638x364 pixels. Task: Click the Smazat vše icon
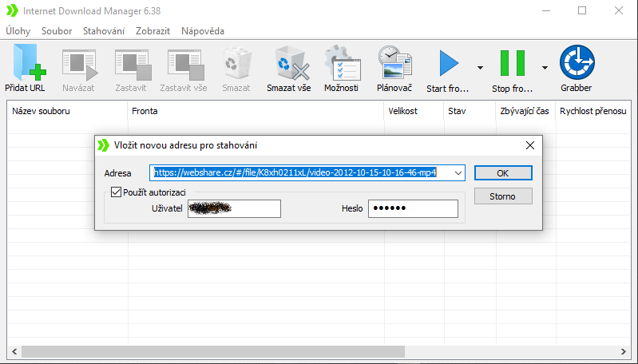click(x=291, y=63)
